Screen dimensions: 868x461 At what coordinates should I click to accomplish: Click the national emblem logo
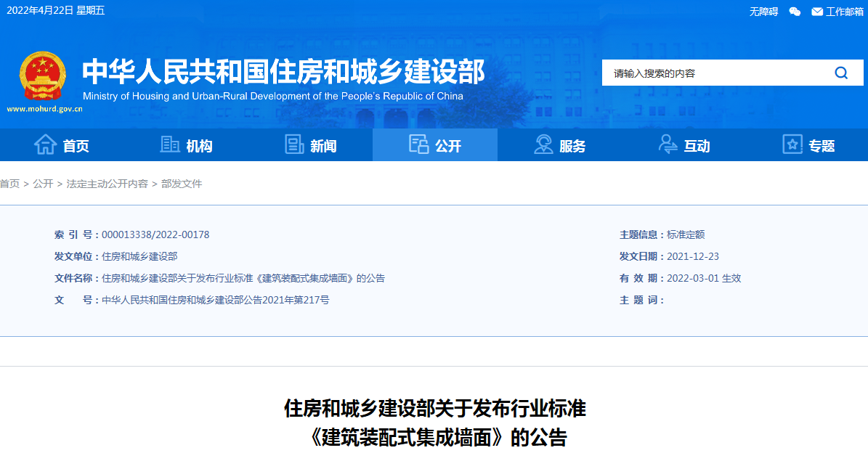[x=43, y=76]
